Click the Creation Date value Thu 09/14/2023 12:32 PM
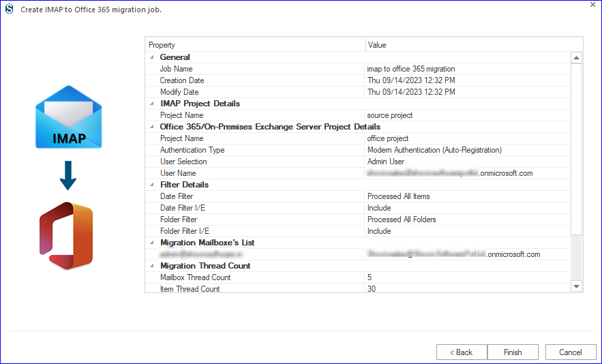 [x=411, y=80]
